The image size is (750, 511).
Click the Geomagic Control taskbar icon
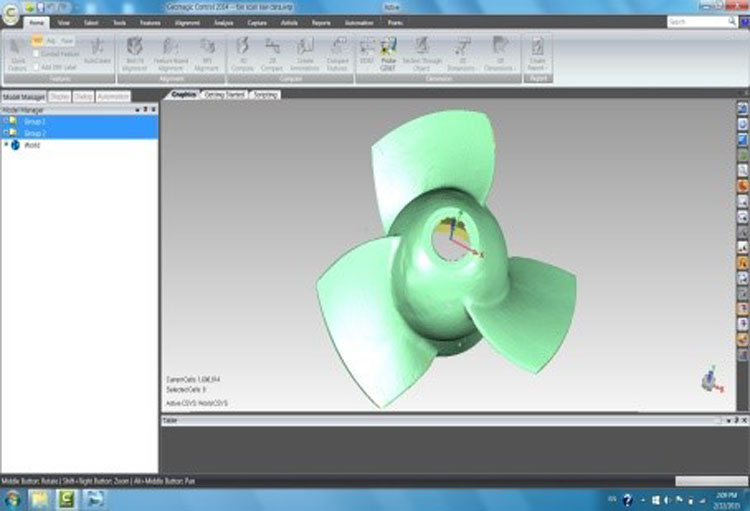(x=66, y=499)
